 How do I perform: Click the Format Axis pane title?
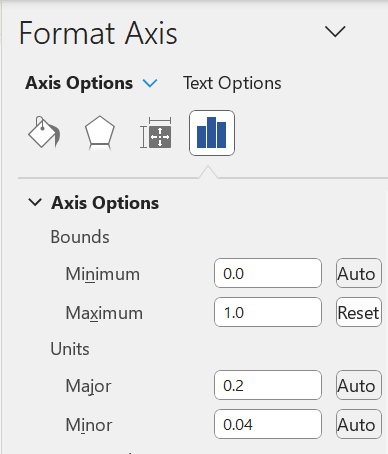pos(98,33)
